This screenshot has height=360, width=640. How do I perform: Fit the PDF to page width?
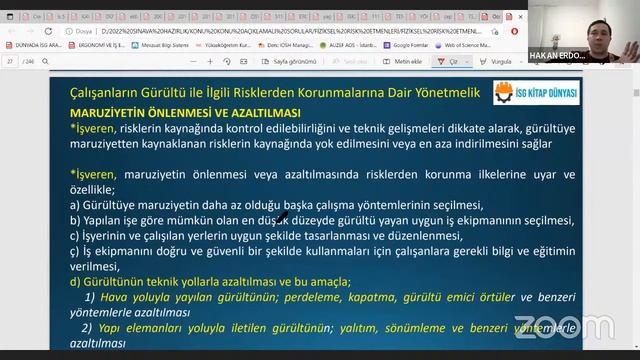pos(244,61)
